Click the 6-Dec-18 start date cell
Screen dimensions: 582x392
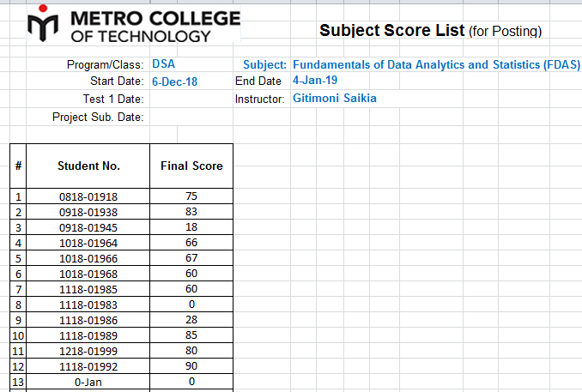pyautogui.click(x=174, y=81)
